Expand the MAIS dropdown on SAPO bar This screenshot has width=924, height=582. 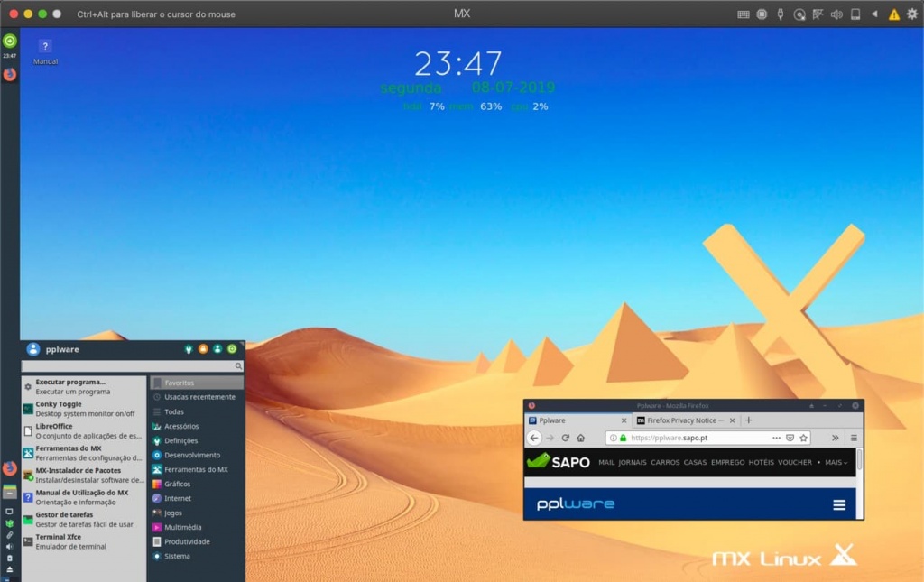coord(832,462)
